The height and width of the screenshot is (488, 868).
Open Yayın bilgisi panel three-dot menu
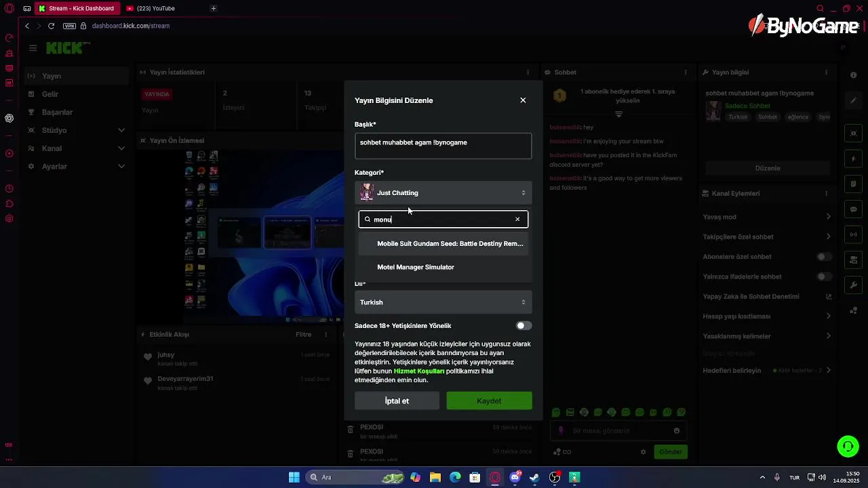826,73
